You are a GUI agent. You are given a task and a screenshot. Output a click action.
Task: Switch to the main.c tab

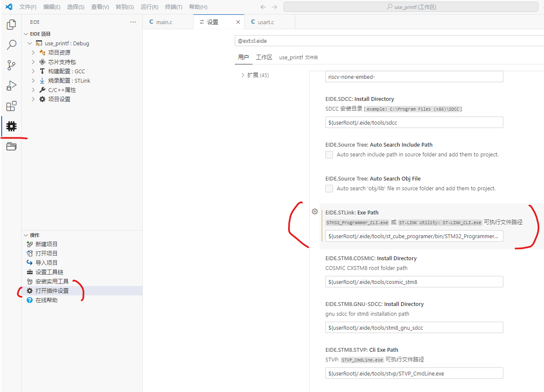click(168, 22)
